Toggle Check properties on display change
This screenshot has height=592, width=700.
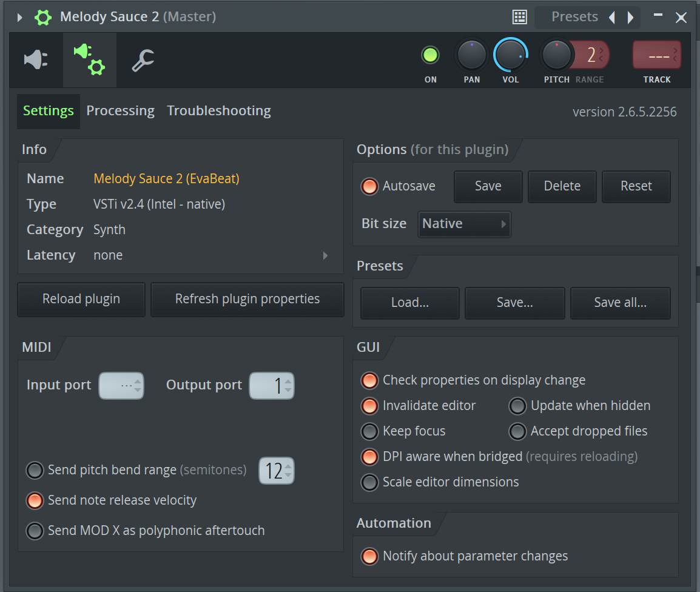[369, 380]
